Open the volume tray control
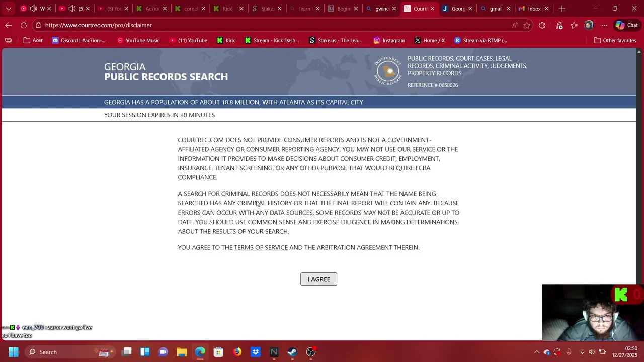Image resolution: width=644 pixels, height=362 pixels. tap(592, 352)
